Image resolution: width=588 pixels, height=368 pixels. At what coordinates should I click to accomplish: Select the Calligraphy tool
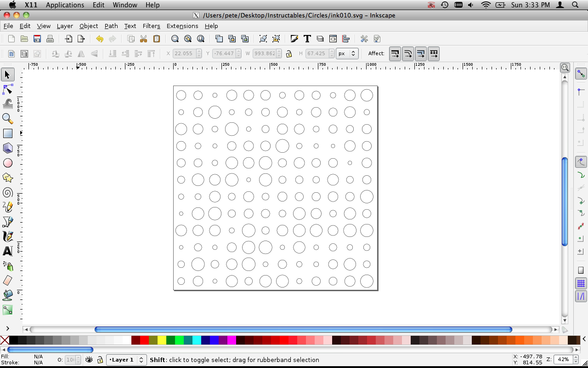pyautogui.click(x=7, y=236)
